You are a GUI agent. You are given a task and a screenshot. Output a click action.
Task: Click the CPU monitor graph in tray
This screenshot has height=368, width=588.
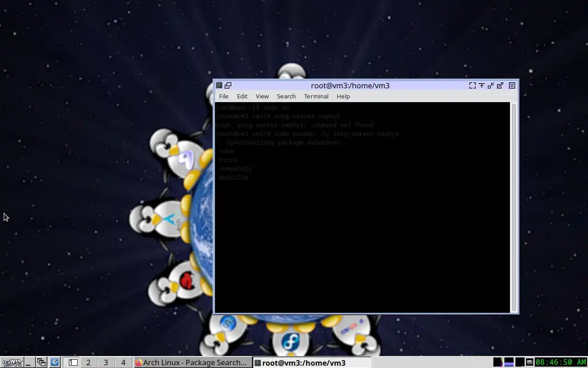498,362
